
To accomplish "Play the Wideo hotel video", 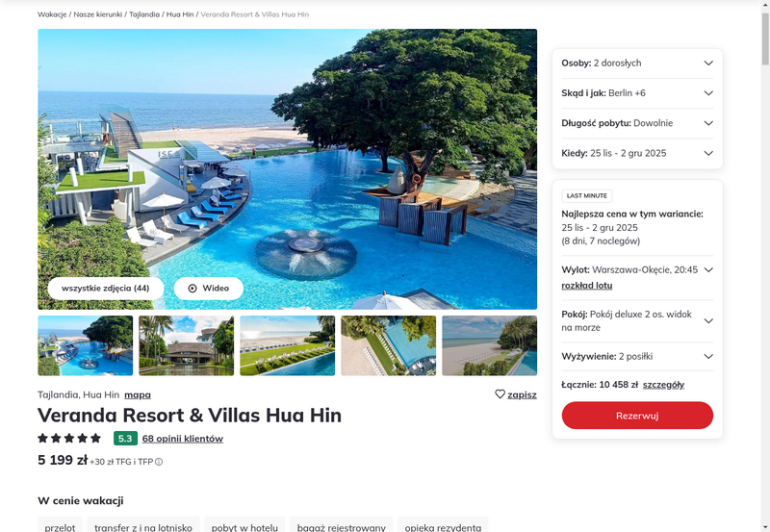I will point(209,289).
